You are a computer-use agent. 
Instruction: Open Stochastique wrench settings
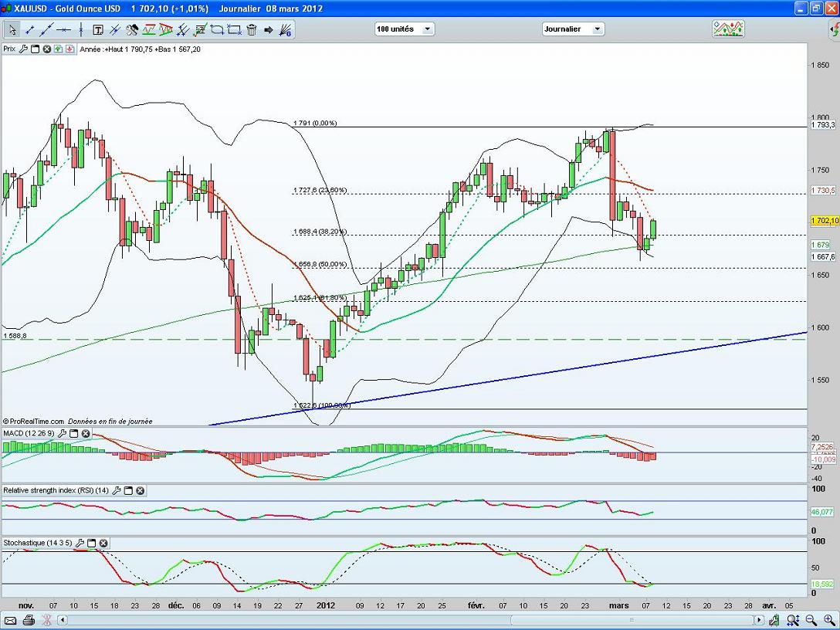tap(80, 544)
